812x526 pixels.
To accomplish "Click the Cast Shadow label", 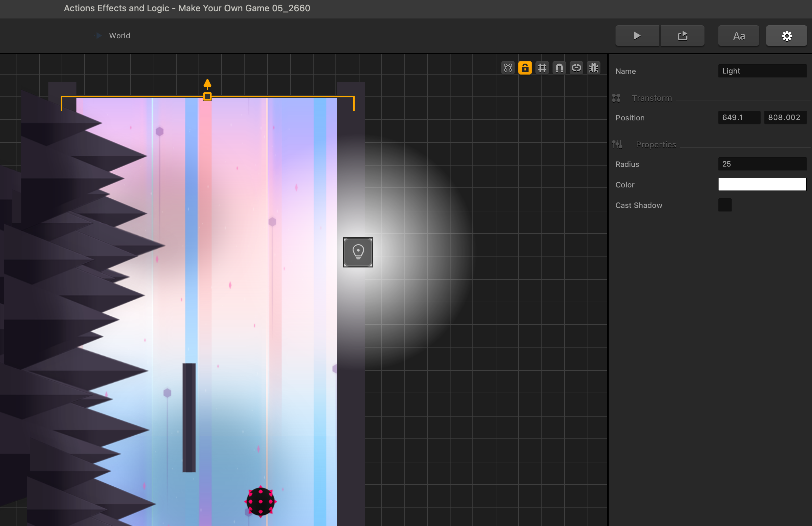I will (x=639, y=205).
